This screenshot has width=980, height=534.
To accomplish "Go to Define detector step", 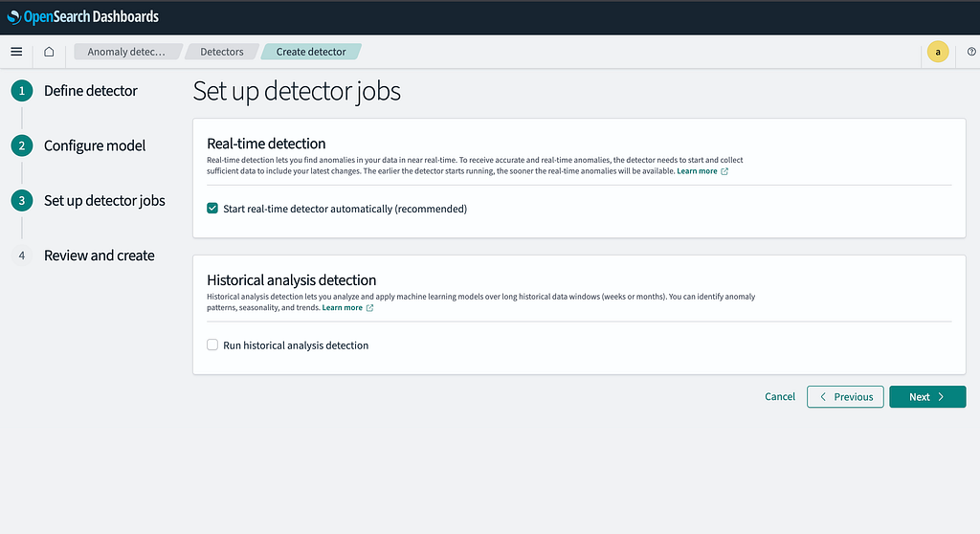I will pyautogui.click(x=91, y=91).
